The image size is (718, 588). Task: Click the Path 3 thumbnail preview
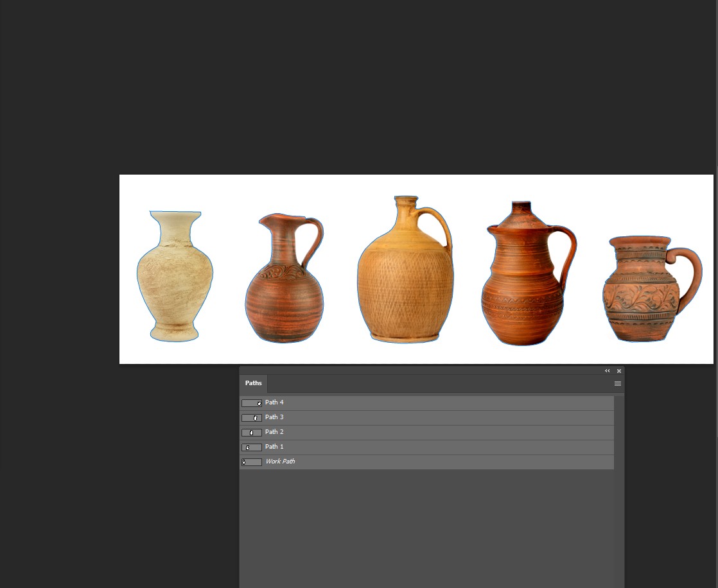pyautogui.click(x=252, y=418)
